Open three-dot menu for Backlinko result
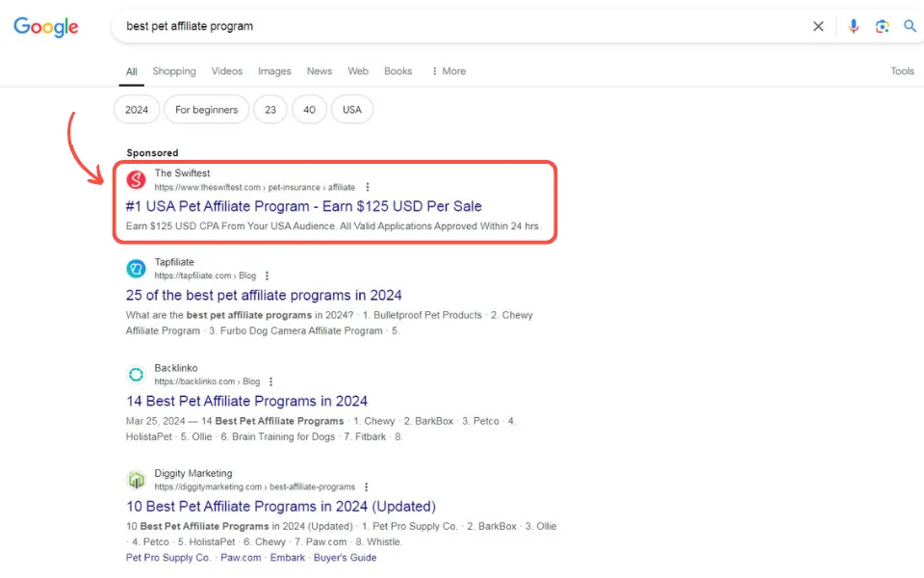The width and height of the screenshot is (924, 578). (x=271, y=382)
